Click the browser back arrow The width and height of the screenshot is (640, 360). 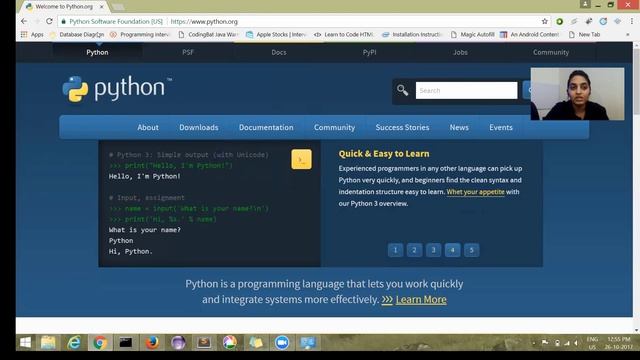pyautogui.click(x=24, y=21)
